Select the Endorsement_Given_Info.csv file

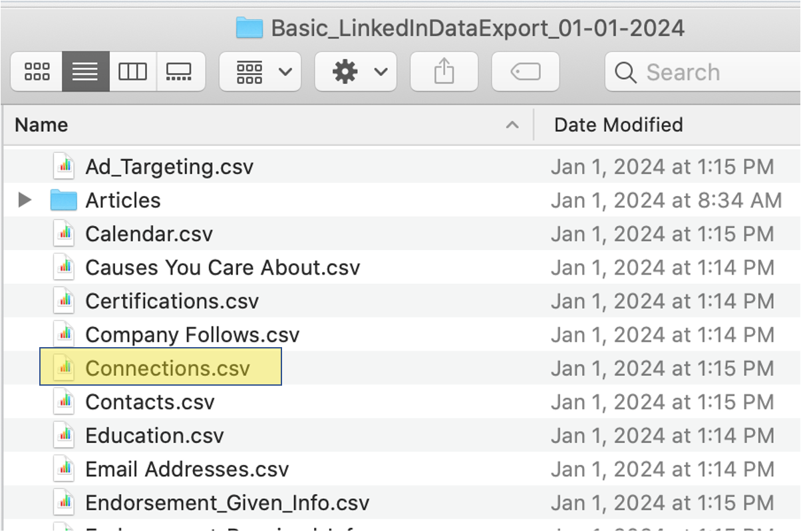tap(227, 502)
